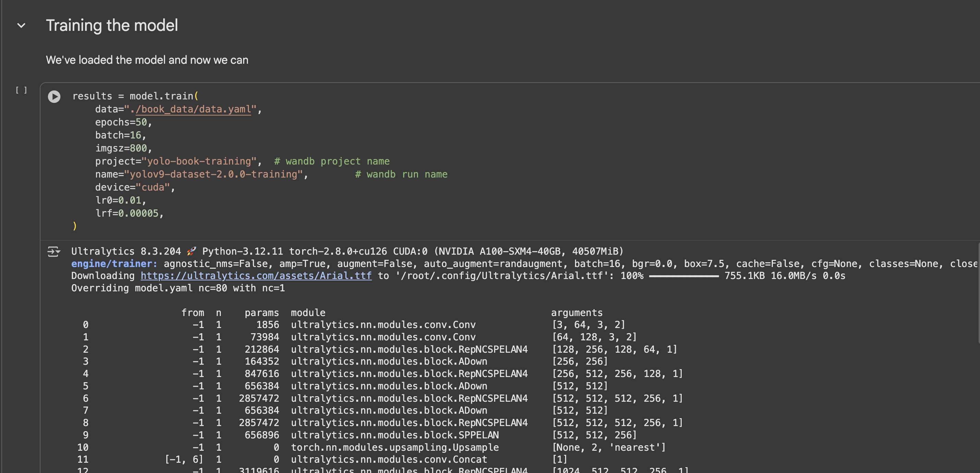Click the We've loaded the model text

[x=147, y=60]
